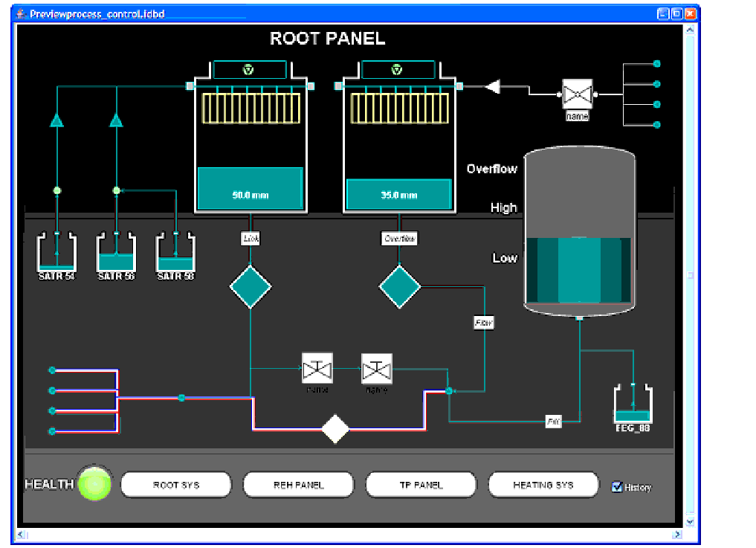Viewport: 756px width, 548px height.
Task: Click the 35.0 mm level display
Action: (x=399, y=195)
